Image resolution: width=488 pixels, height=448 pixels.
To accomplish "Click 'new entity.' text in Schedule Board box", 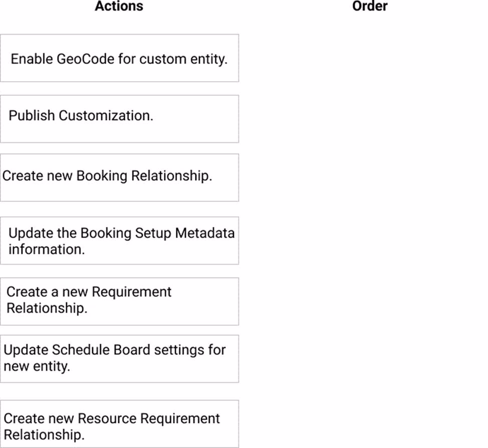I will coord(37,366).
